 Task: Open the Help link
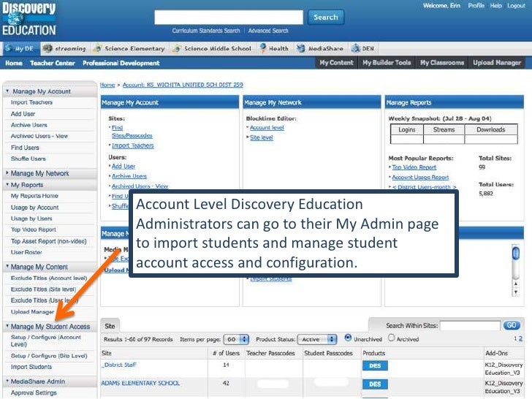point(495,6)
